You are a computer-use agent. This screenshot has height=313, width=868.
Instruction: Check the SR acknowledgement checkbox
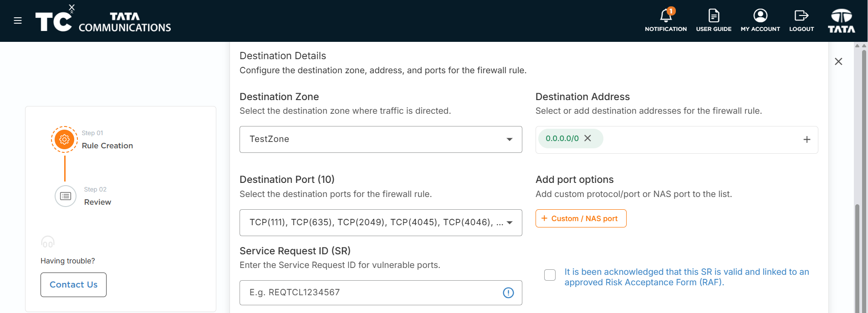[550, 275]
